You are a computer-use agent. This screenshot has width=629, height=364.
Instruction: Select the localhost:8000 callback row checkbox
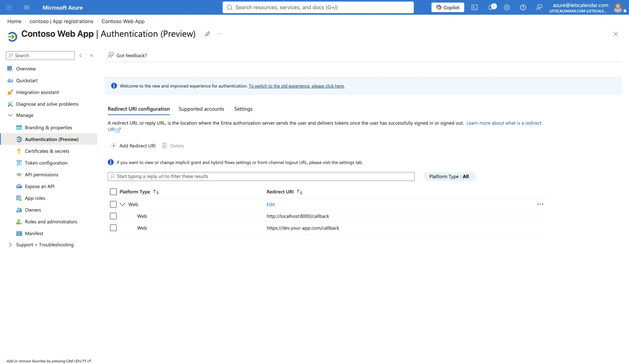click(113, 216)
